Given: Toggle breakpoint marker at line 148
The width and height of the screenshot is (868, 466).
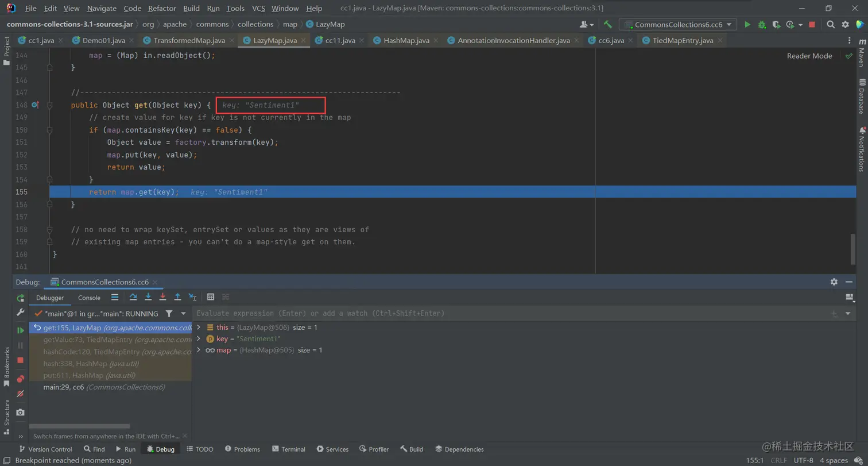Looking at the screenshot, I should 35,105.
